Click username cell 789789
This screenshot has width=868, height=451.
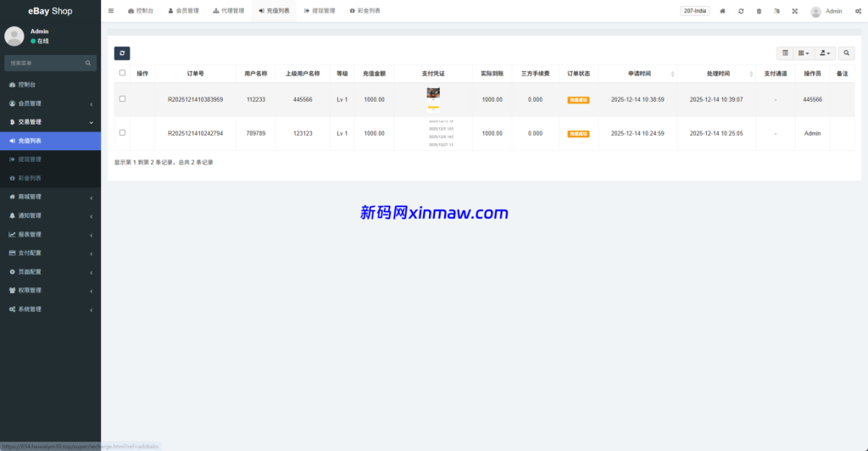tap(256, 133)
